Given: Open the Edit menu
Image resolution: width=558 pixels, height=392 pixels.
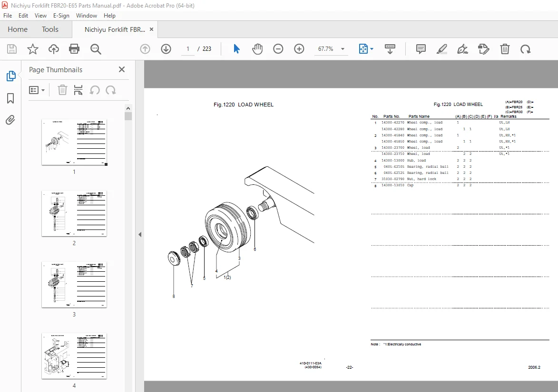Looking at the screenshot, I should coord(23,16).
